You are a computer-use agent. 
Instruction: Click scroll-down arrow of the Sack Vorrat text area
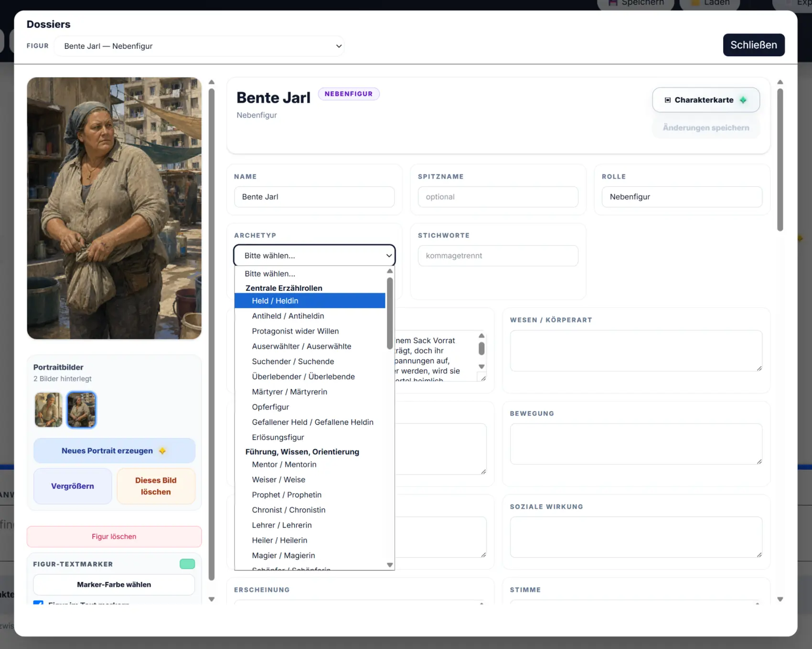pos(481,367)
